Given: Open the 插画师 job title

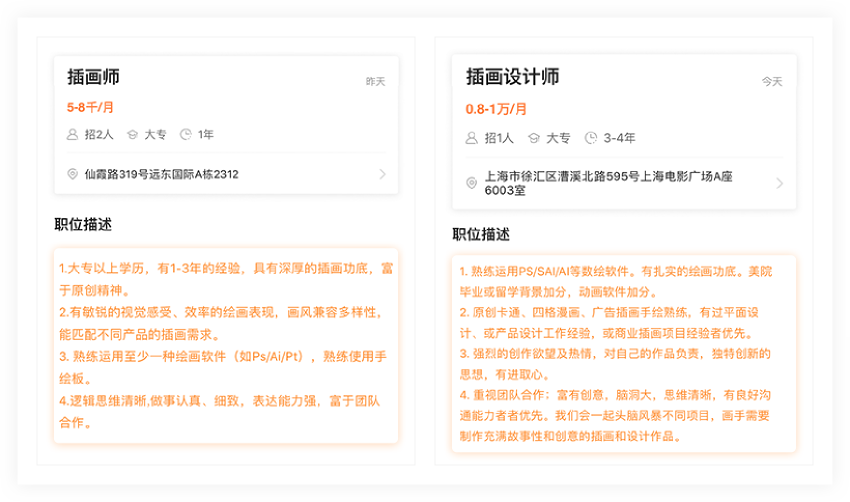Looking at the screenshot, I should [x=93, y=77].
